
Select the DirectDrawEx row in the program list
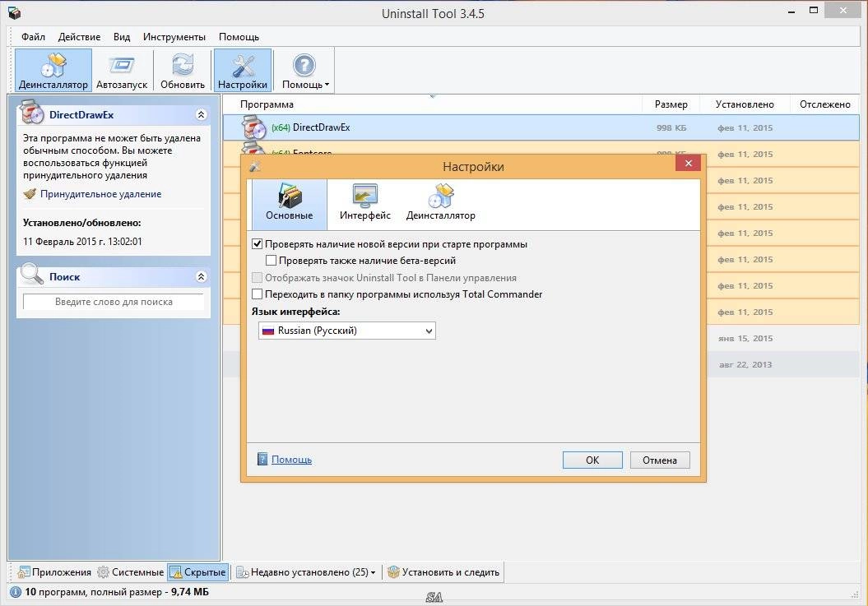click(x=541, y=127)
